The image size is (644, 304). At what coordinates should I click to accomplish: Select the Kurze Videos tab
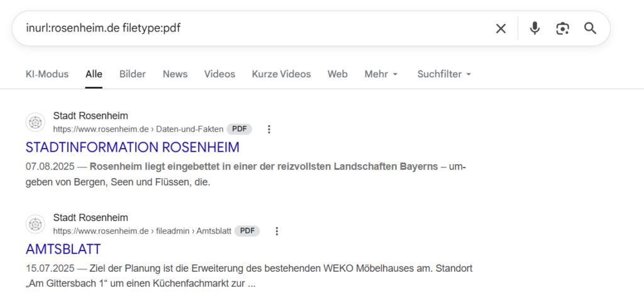coord(281,74)
